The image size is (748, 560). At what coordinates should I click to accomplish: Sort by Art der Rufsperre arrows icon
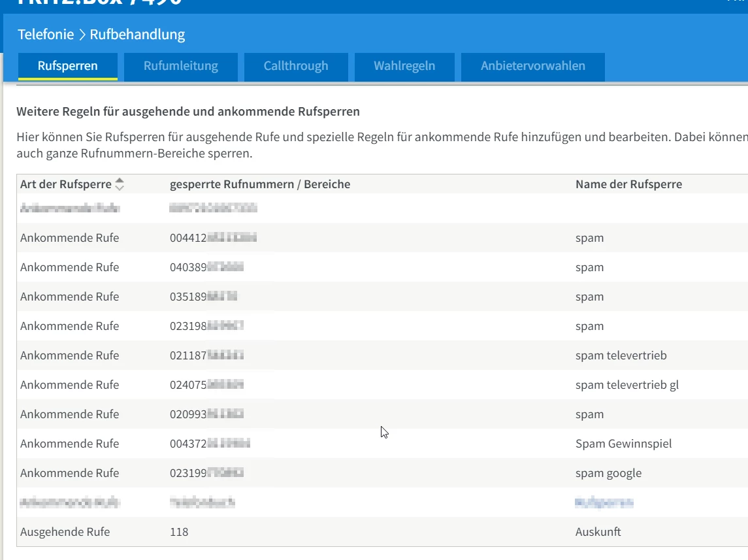pyautogui.click(x=119, y=185)
